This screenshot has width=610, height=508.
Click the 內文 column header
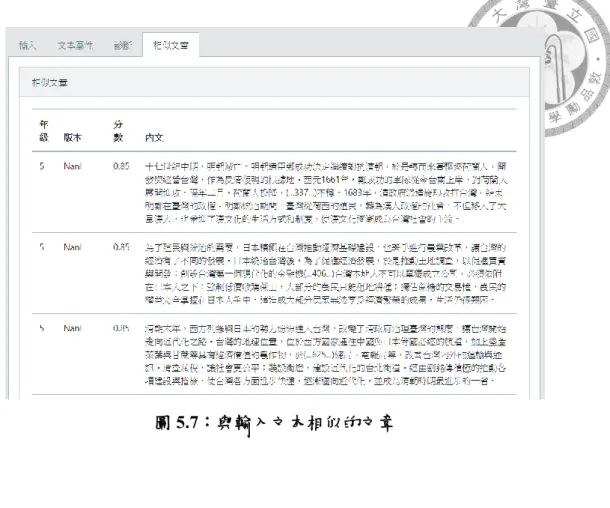(x=154, y=137)
